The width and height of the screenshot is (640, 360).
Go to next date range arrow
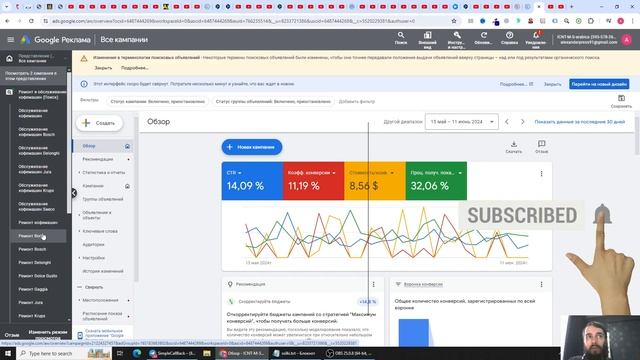(522, 122)
